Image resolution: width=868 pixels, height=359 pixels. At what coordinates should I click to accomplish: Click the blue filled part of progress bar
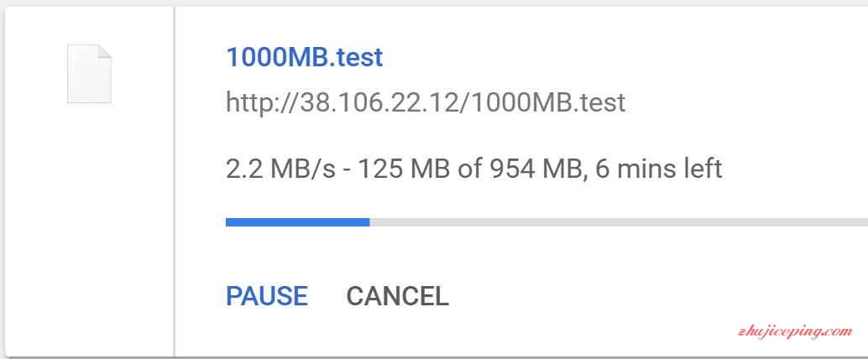coord(298,222)
